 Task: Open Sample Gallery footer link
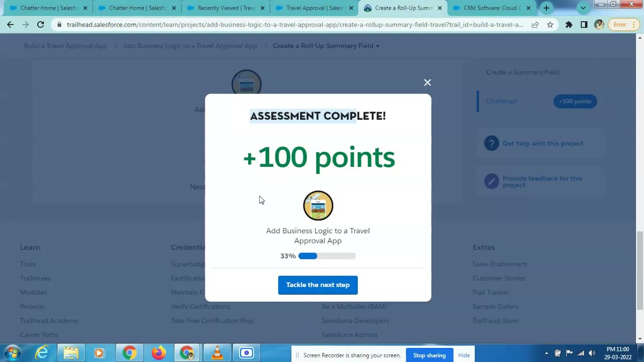(496, 306)
